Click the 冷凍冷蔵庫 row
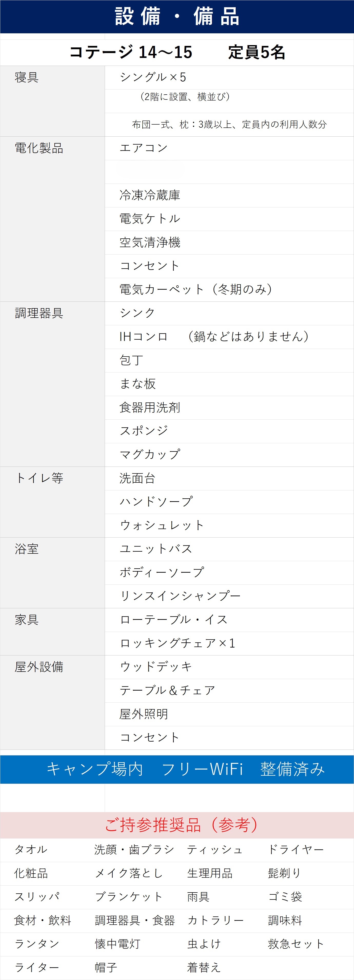The width and height of the screenshot is (354, 980). 229,196
